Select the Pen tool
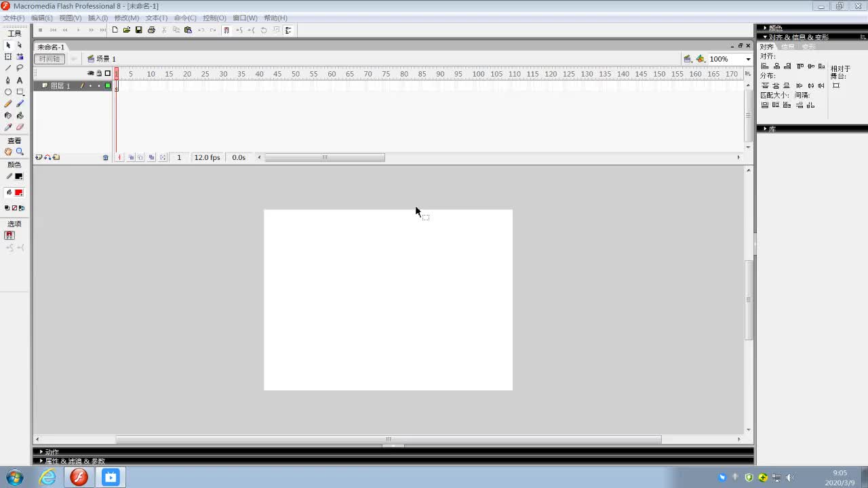This screenshot has width=868, height=488. (x=8, y=80)
